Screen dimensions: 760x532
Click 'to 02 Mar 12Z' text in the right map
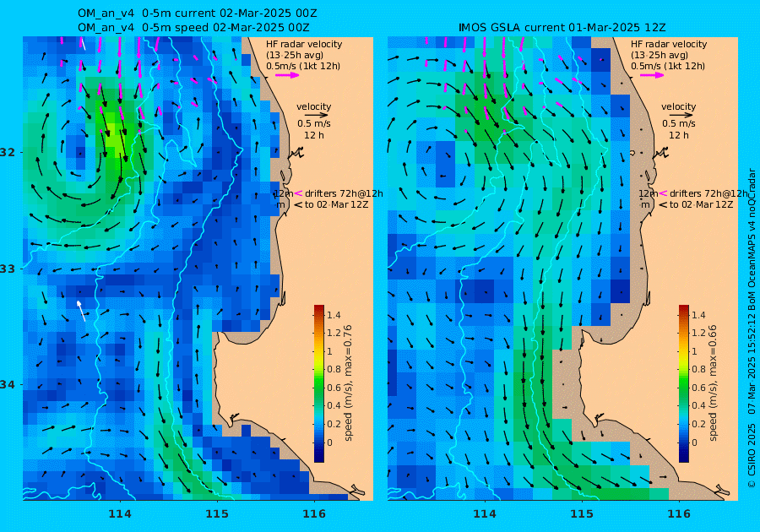pyautogui.click(x=701, y=204)
